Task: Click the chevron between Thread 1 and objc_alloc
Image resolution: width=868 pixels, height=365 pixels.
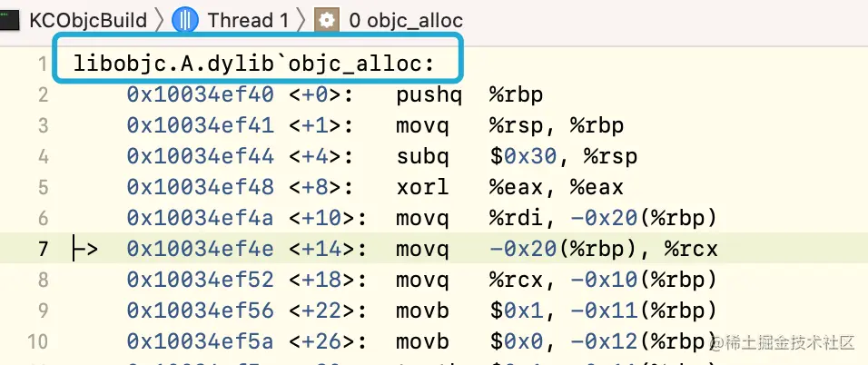Action: pos(301,21)
